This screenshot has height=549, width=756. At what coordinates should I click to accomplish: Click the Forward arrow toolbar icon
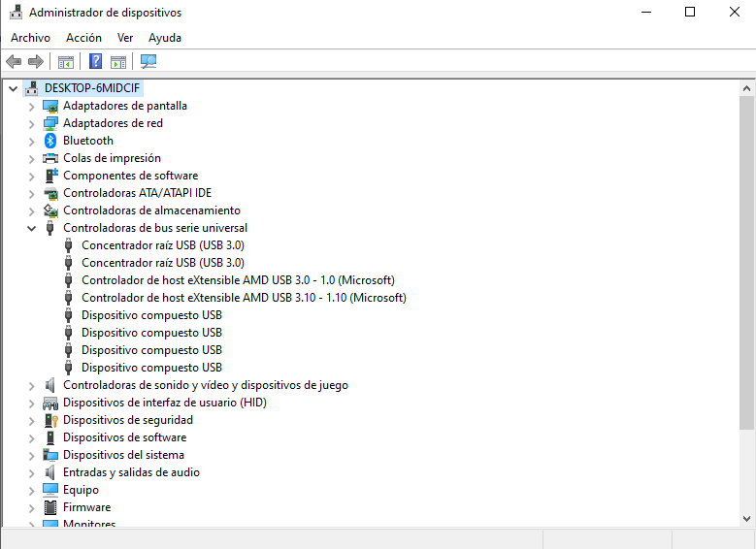pyautogui.click(x=36, y=61)
